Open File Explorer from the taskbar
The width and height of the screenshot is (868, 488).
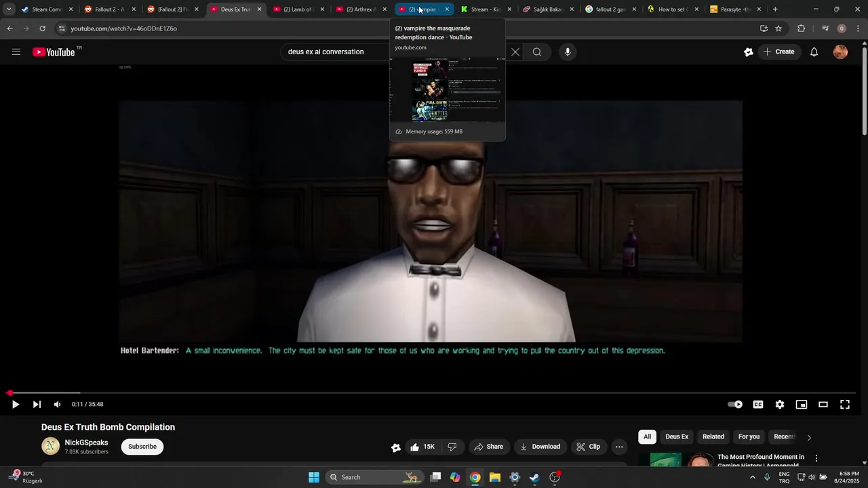[x=495, y=477]
